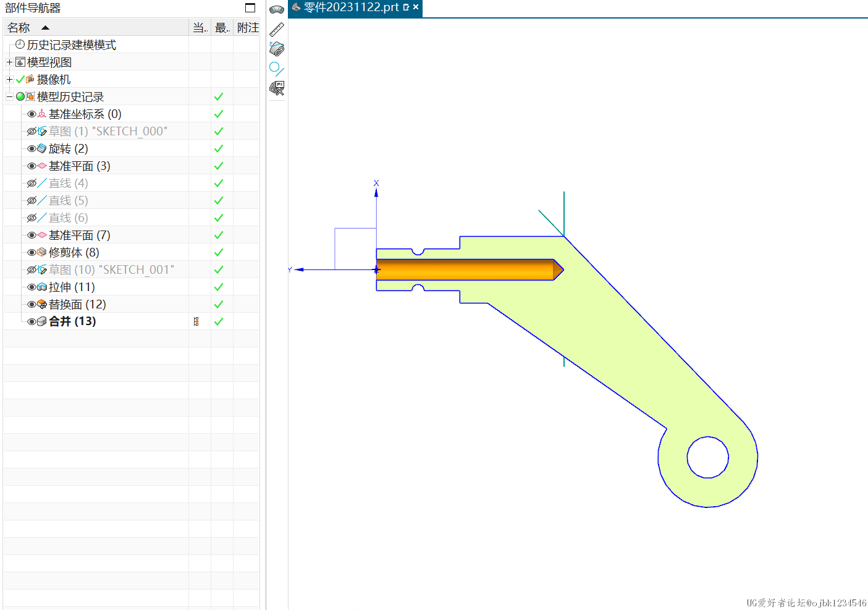Expand the 摄像机 tree node
868x610 pixels.
point(9,79)
